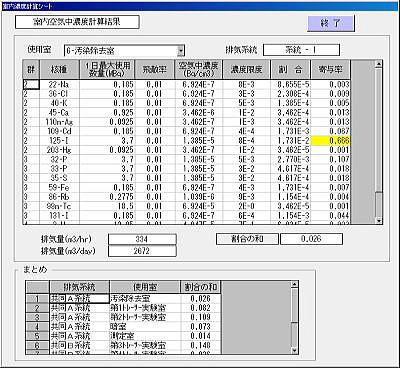The image size is (400, 368).
Task: Click the まとめ table 割合の和 column header
Action: (x=201, y=287)
